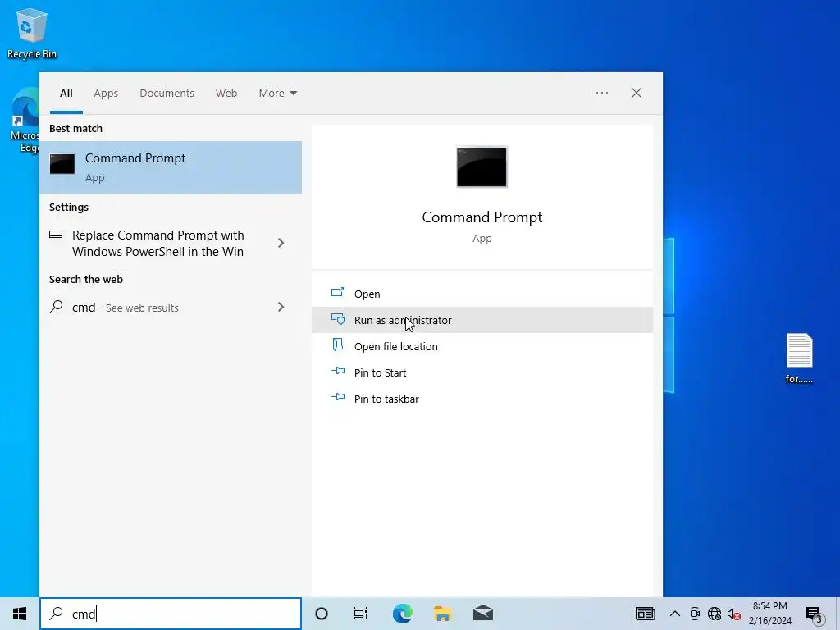Switch to the Documents search tab

[x=167, y=94]
